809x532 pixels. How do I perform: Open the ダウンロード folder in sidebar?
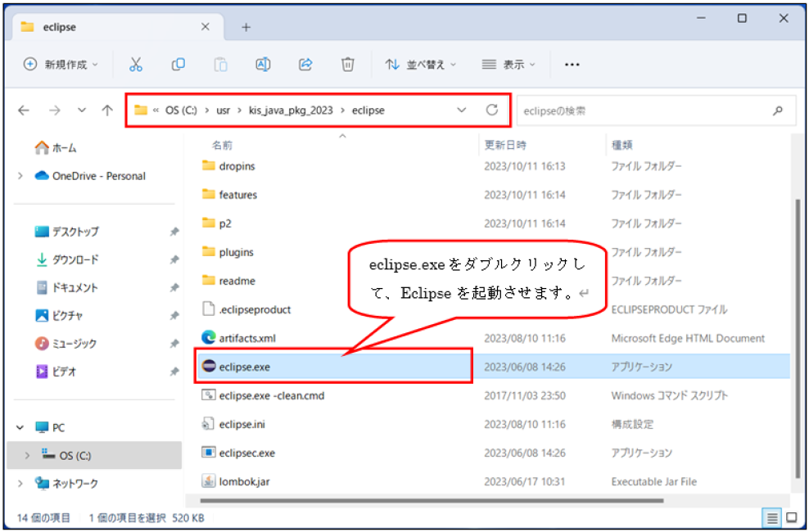point(75,259)
